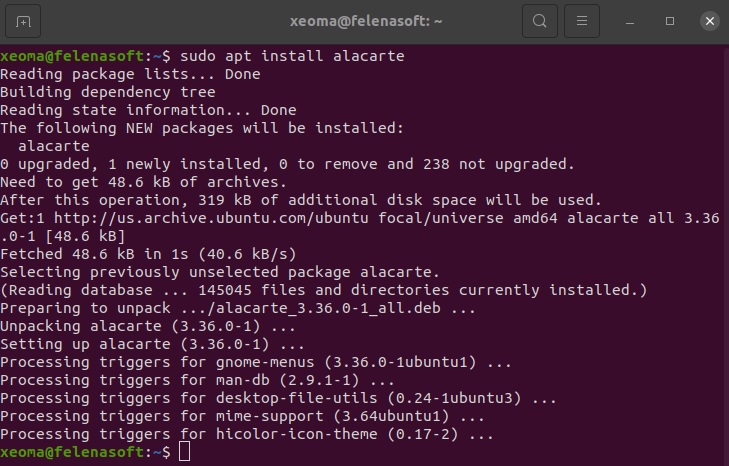Click the indented package name 'alacarte'
This screenshot has height=466, width=729.
click(54, 146)
